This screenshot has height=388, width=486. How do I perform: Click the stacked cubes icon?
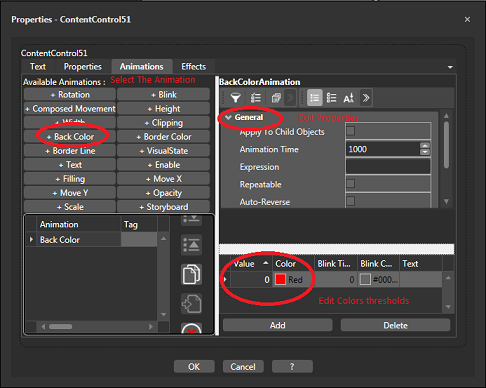(276, 98)
